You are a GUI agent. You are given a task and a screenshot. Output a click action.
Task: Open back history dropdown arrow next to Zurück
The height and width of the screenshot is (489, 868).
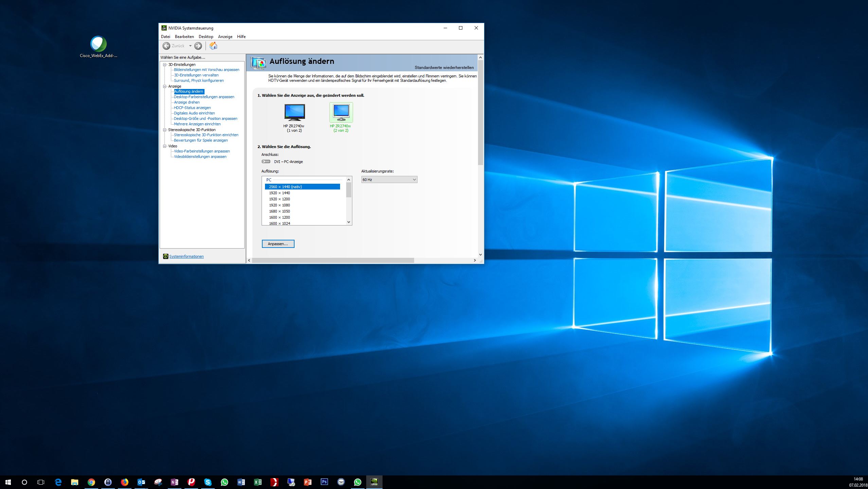pos(190,46)
